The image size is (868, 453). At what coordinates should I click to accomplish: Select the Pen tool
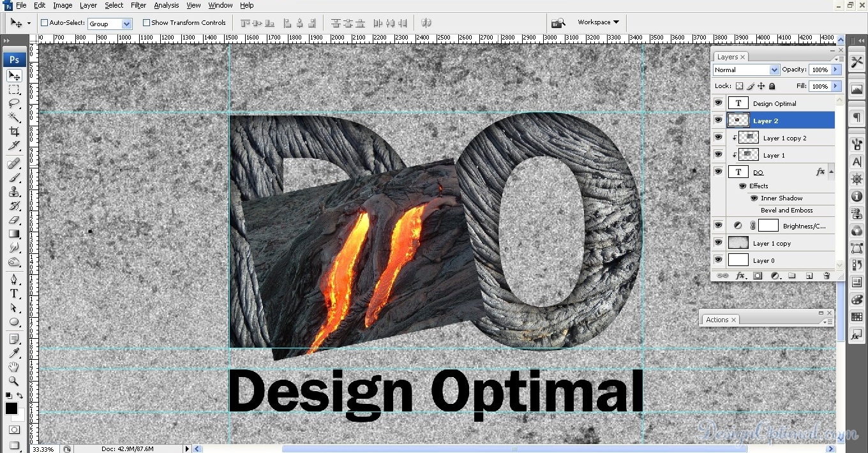14,279
